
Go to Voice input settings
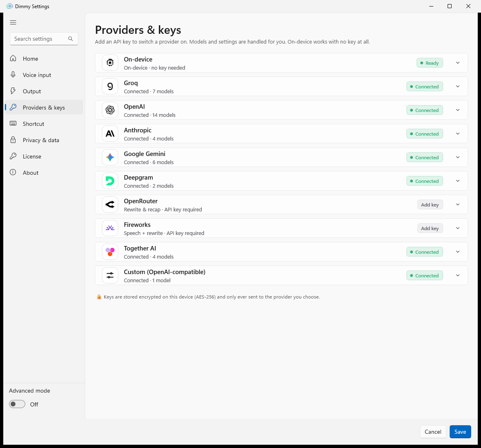(44, 75)
